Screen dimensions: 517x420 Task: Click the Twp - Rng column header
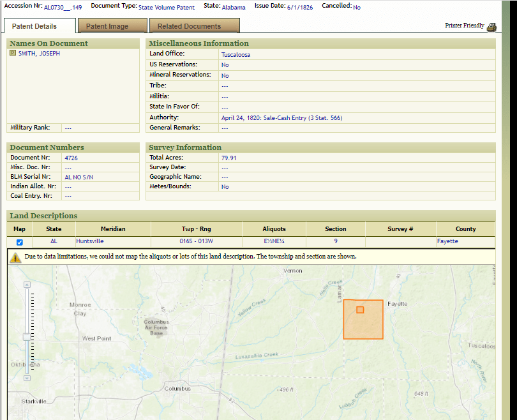(x=196, y=229)
